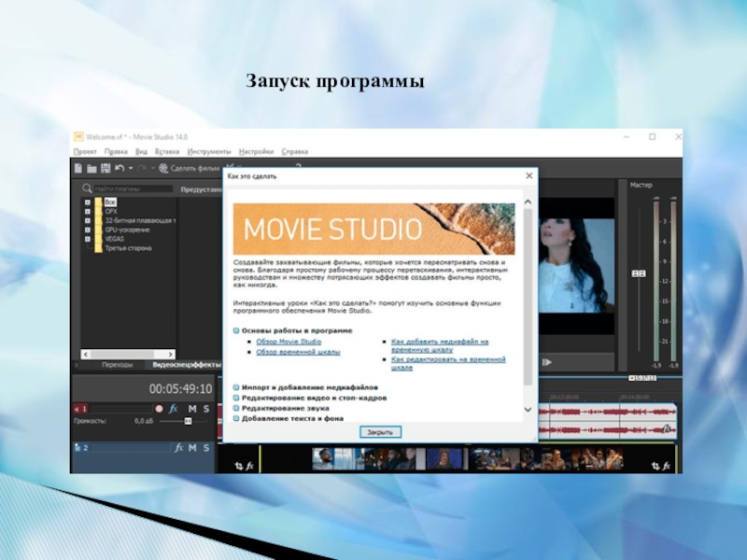747x560 pixels.
Task: Mute track 1 with the M button
Action: (191, 409)
